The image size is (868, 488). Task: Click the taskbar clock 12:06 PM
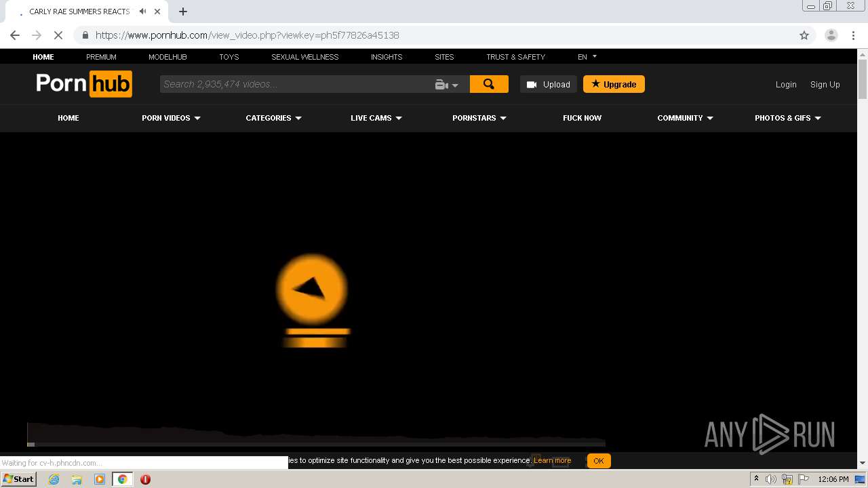(x=833, y=479)
